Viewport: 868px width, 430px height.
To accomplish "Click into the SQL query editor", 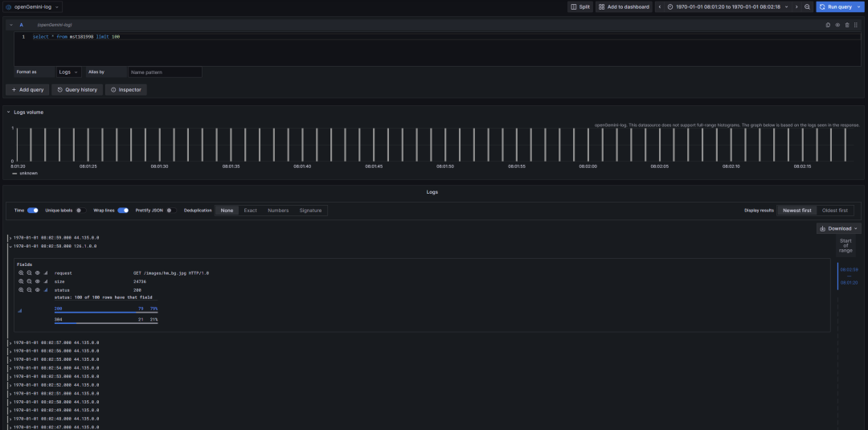I will click(x=437, y=50).
